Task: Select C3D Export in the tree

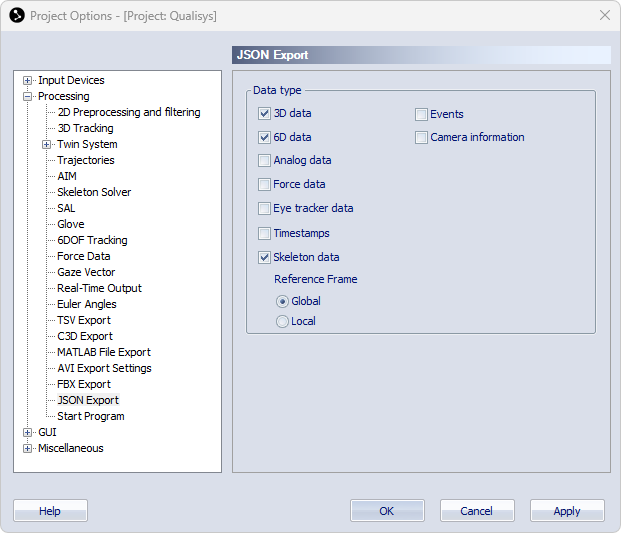Action: tap(85, 337)
